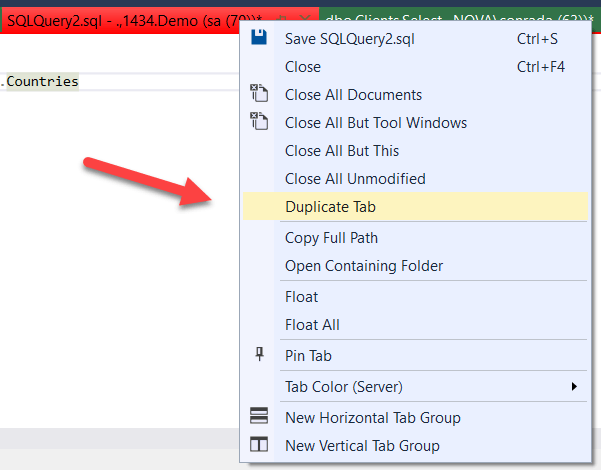The height and width of the screenshot is (470, 601).
Task: Expand the Tab Color (Server) submenu arrow
Action: coord(574,386)
